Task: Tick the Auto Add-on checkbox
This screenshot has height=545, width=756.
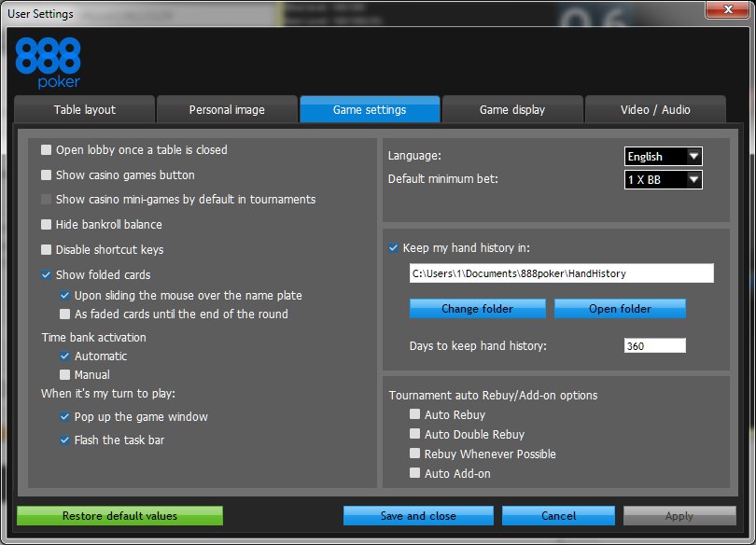Action: tap(414, 473)
